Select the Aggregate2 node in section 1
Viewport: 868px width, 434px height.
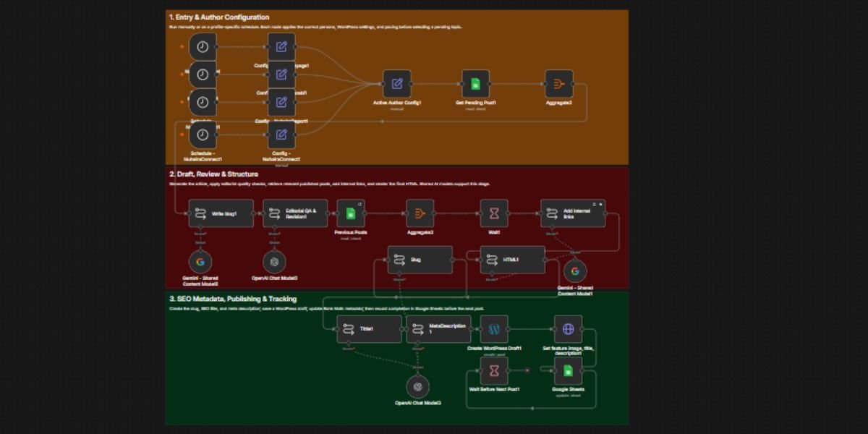point(559,84)
